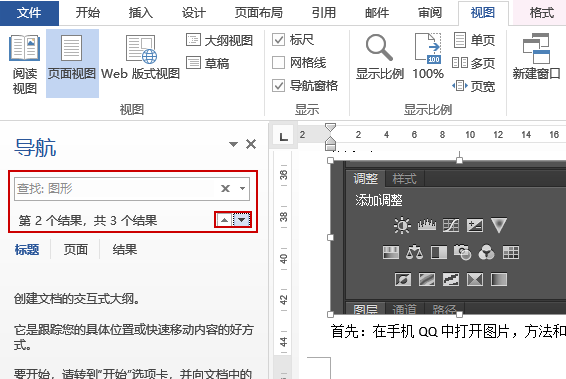Click the curves icon in picture
The image size is (566, 379).
tap(451, 226)
